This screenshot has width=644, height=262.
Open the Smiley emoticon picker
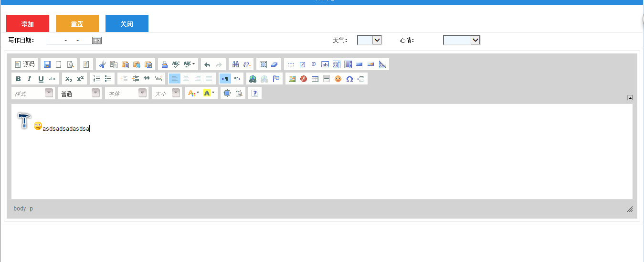coord(338,79)
